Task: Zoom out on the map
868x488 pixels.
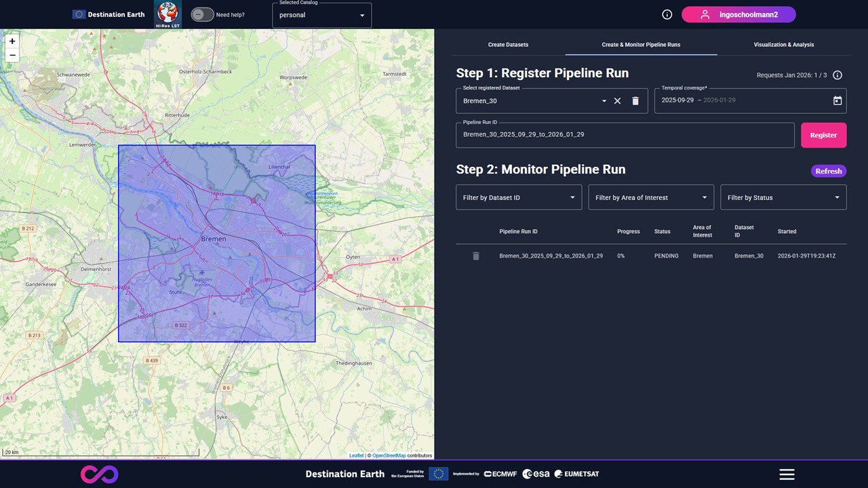Action: 12,56
